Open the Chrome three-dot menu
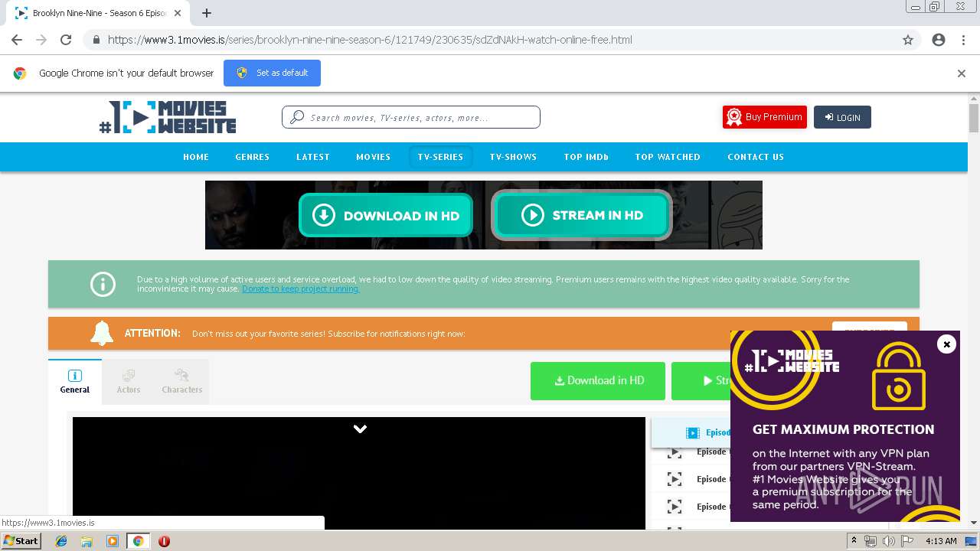This screenshot has width=980, height=551. click(963, 40)
